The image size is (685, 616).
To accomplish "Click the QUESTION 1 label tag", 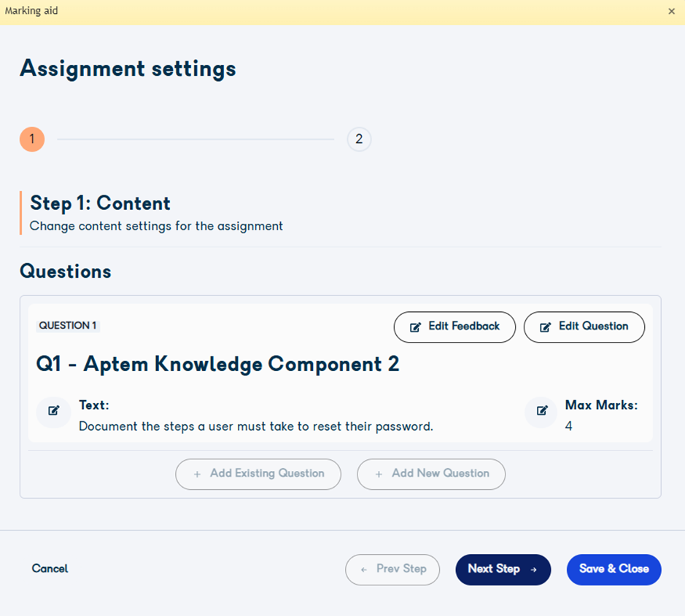I will click(68, 326).
